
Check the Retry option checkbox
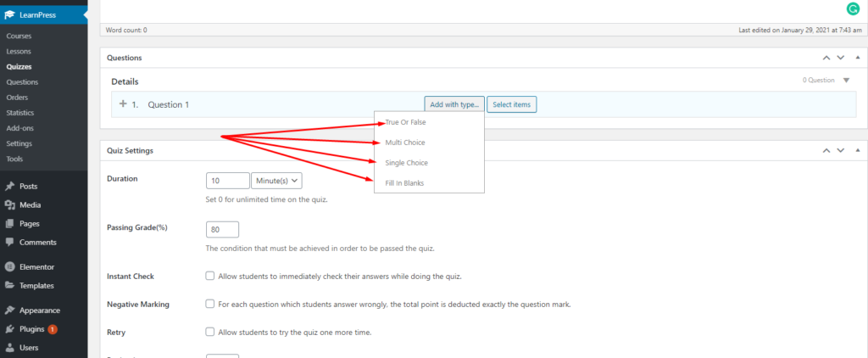pyautogui.click(x=210, y=331)
